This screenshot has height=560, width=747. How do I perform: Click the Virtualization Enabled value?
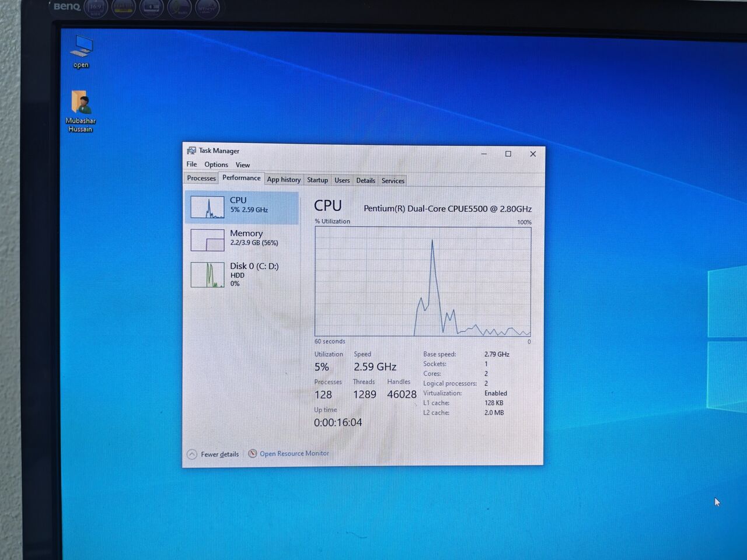coord(495,393)
